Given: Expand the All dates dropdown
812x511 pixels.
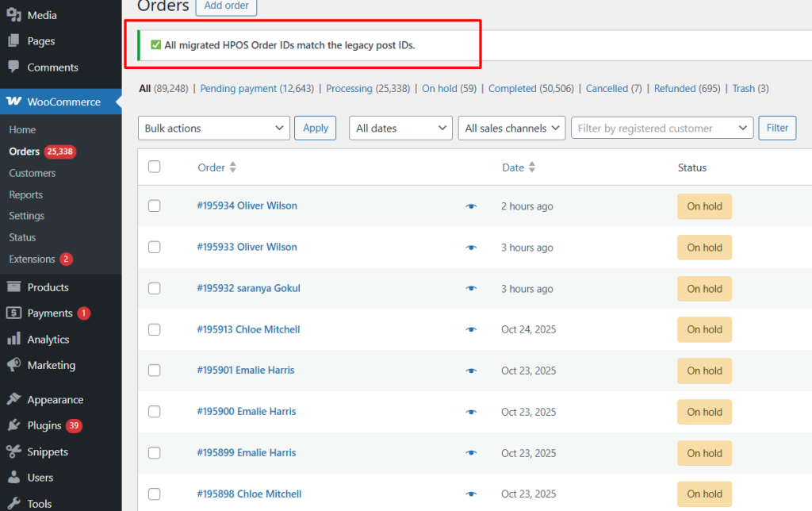Looking at the screenshot, I should tap(400, 128).
